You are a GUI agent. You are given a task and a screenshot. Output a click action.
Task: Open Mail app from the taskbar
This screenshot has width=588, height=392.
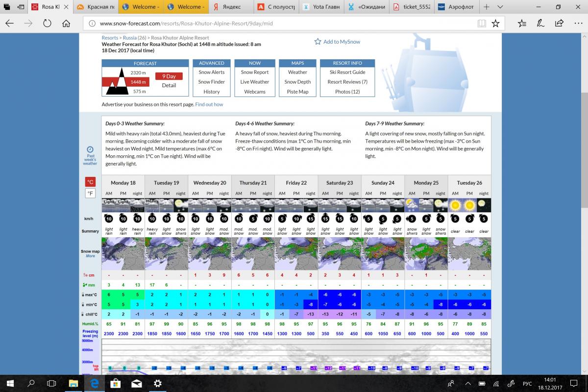[x=137, y=383]
